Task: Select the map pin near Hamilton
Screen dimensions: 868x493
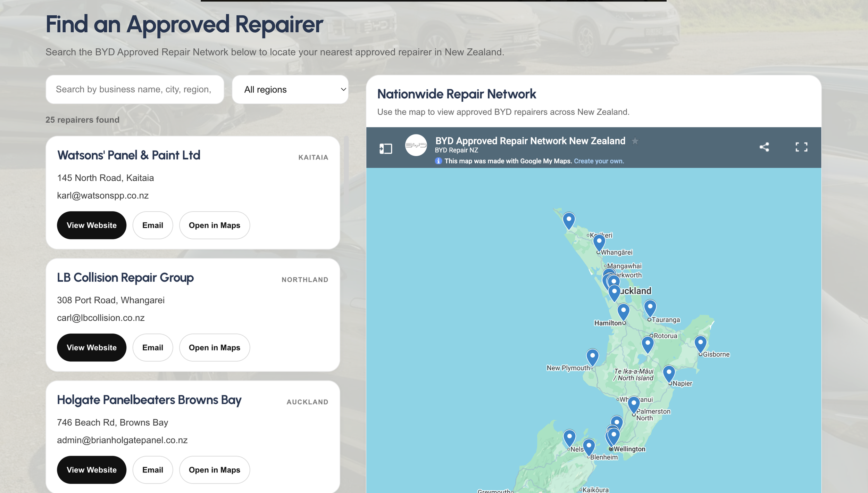Action: pyautogui.click(x=623, y=312)
